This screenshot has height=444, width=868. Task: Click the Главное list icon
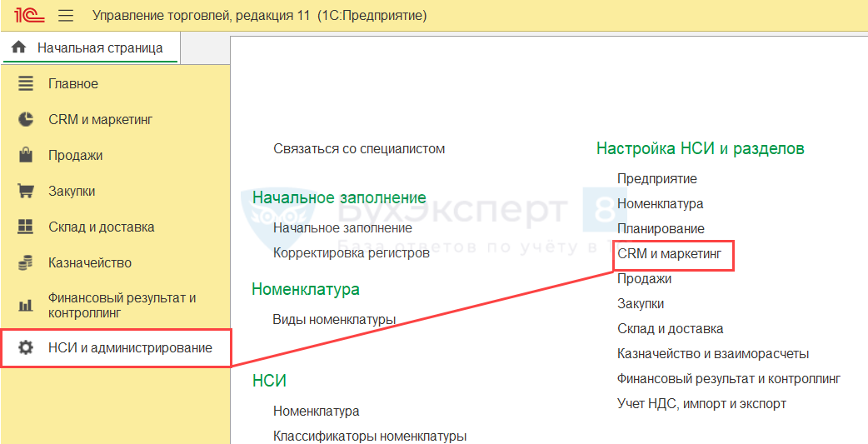click(26, 83)
